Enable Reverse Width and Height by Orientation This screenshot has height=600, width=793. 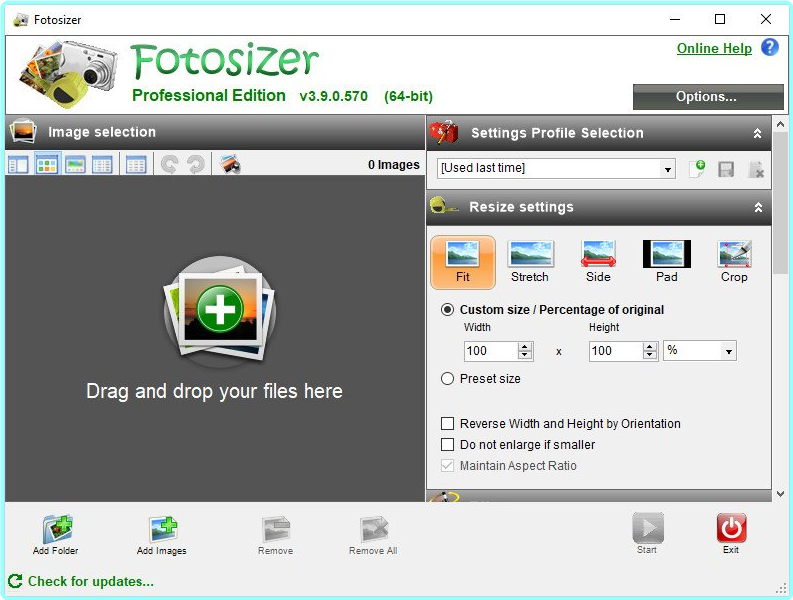448,424
